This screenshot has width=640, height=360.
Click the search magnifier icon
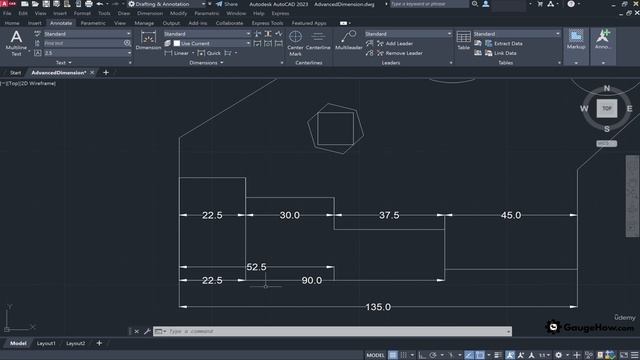pyautogui.click(x=475, y=4)
